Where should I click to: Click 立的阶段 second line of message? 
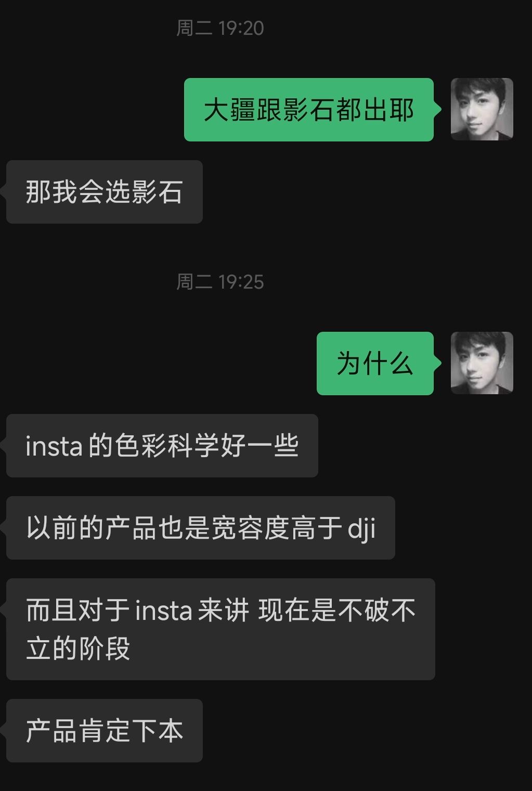78,649
